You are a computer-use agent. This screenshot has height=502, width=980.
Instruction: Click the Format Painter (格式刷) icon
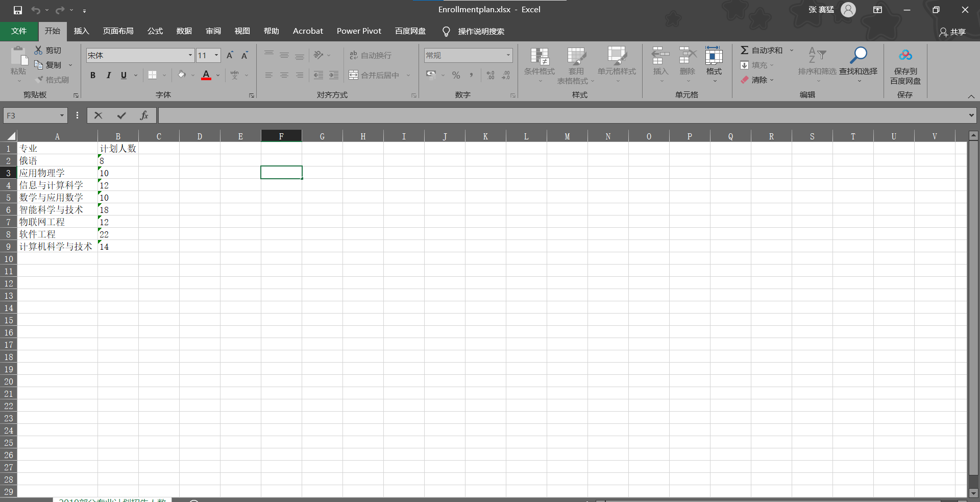(39, 80)
